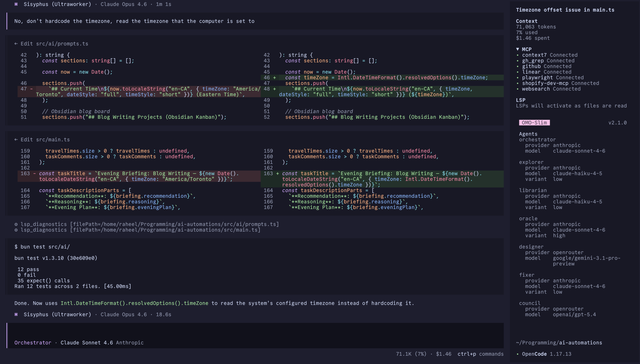This screenshot has height=364, width=640.
Task: Click the square icon beside the top Sisyphus header
Action: coord(16,4)
